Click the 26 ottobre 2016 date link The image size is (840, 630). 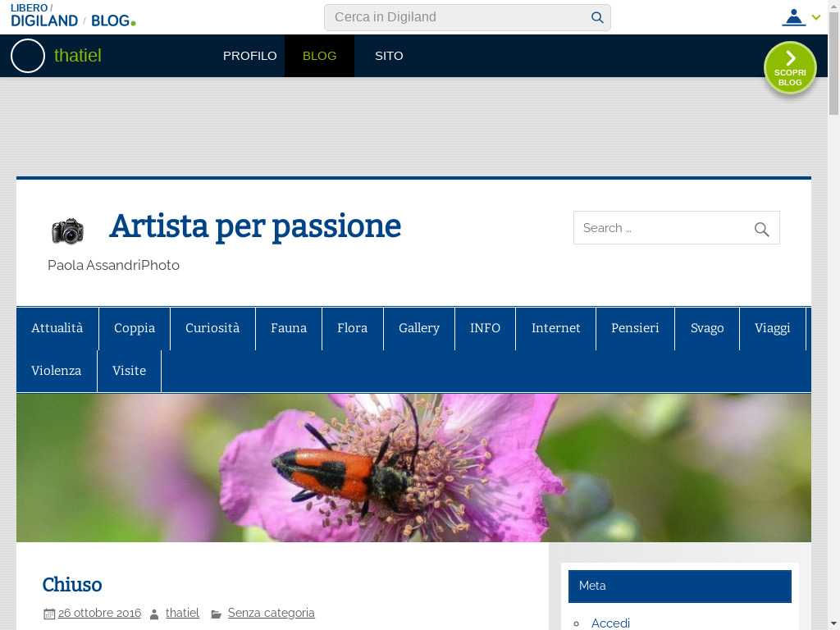pos(99,613)
